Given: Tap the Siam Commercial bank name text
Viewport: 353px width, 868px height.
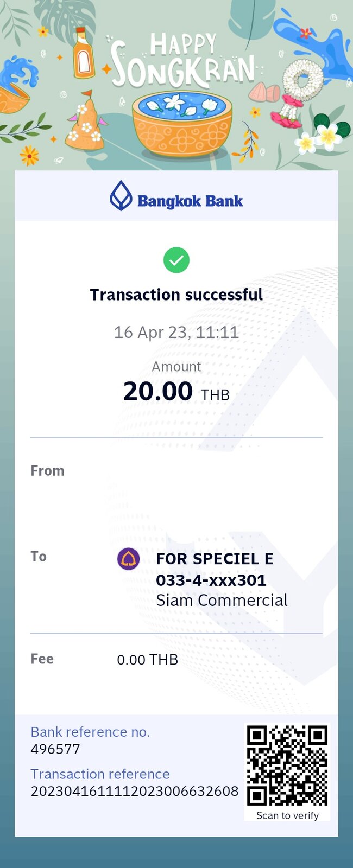Looking at the screenshot, I should tap(222, 601).
